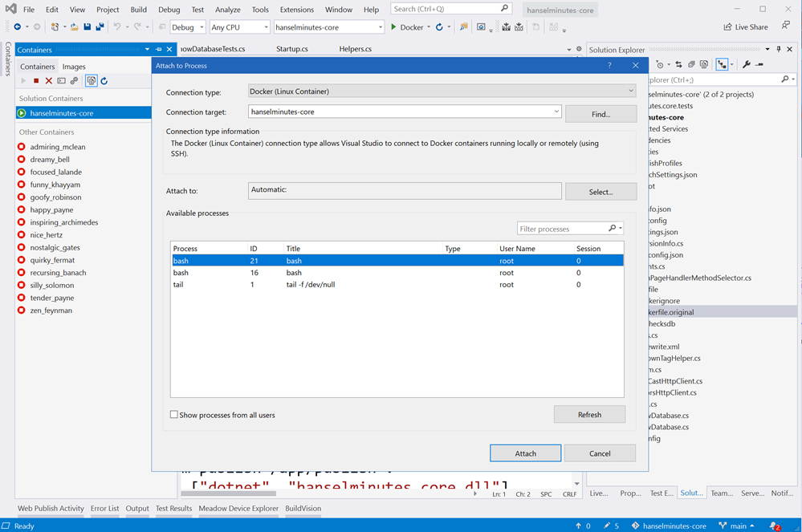Switch to the Startup.cs editor tab
The image size is (802, 532).
click(292, 49)
